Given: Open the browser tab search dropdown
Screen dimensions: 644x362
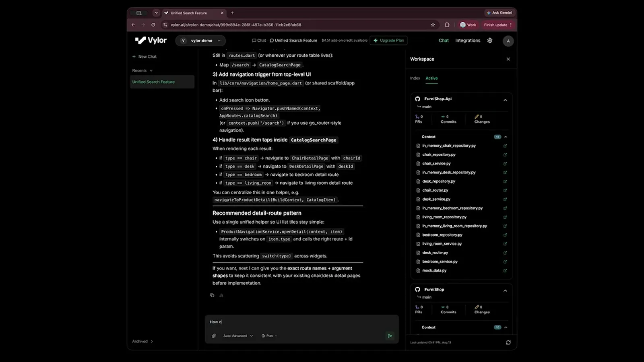Looking at the screenshot, I should [156, 13].
